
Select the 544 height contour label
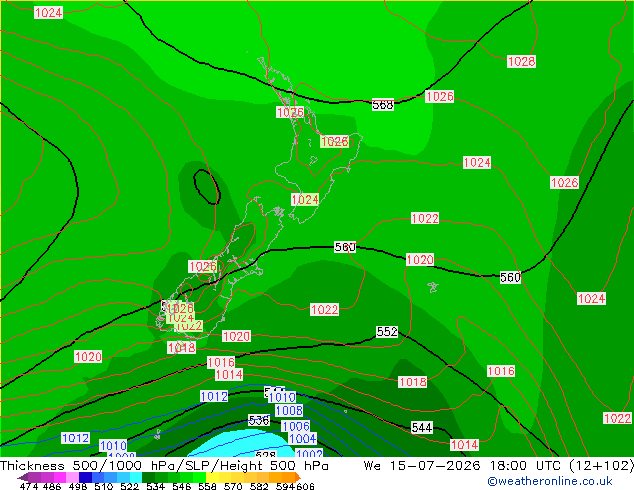click(x=422, y=427)
